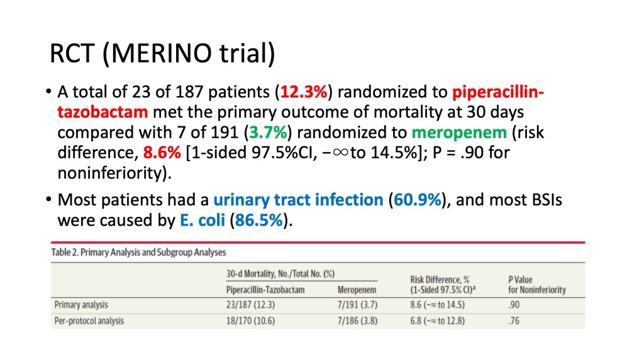The image size is (644, 362).
Task: Click the red "12.3%" text in the first bullet
Action: coord(304,93)
